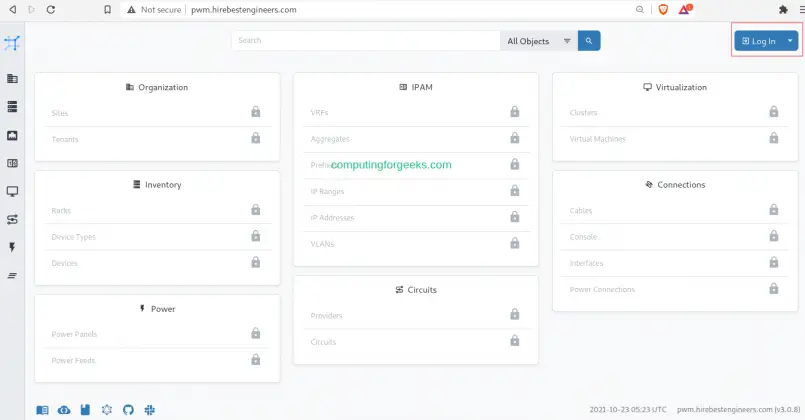
Task: Click the blue search magnifier button
Action: click(x=590, y=41)
